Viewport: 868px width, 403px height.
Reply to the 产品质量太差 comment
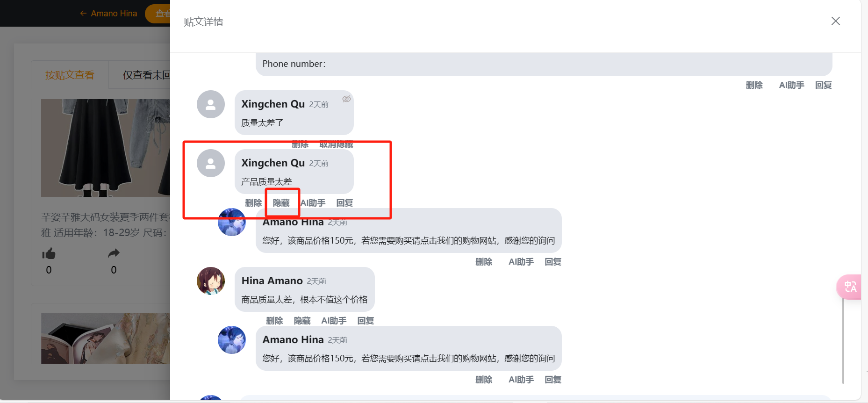tap(345, 203)
